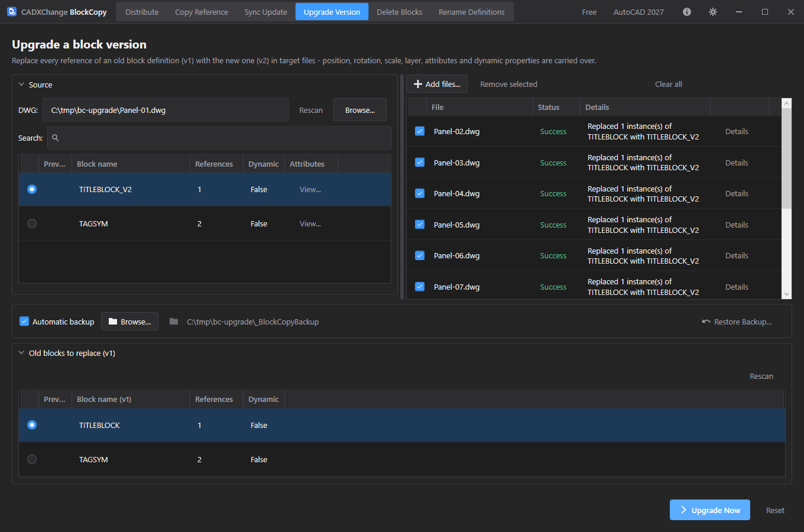
Task: Click Remove selected
Action: (508, 84)
